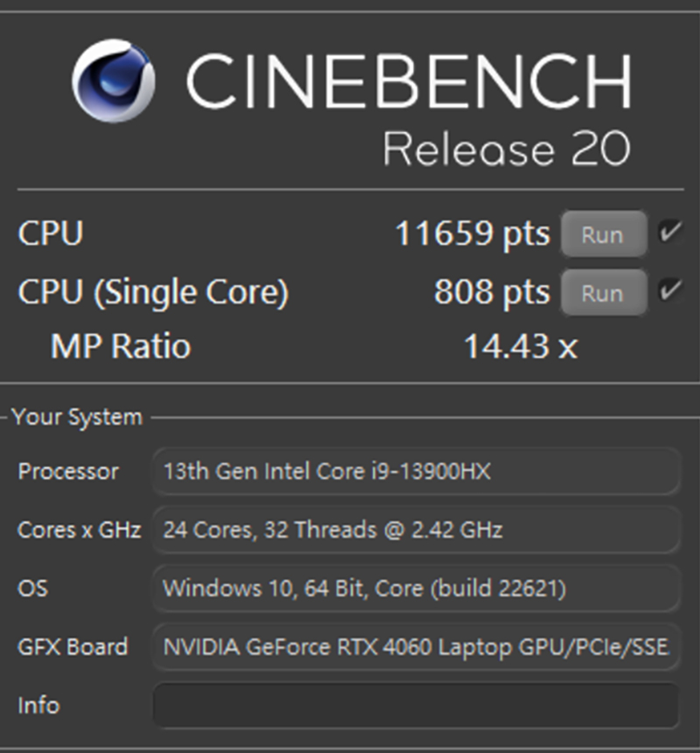The width and height of the screenshot is (700, 753).
Task: Toggle the CPU test checkbox
Action: 669,232
